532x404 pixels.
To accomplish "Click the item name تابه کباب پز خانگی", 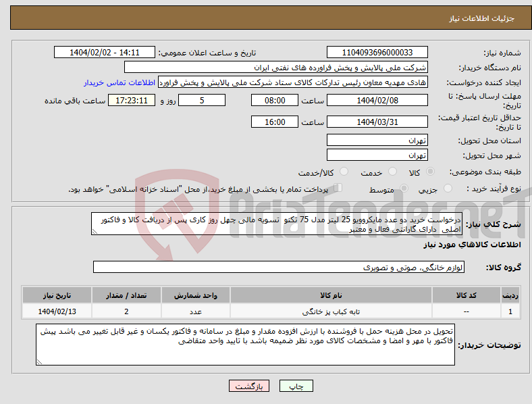I will (331, 311).
